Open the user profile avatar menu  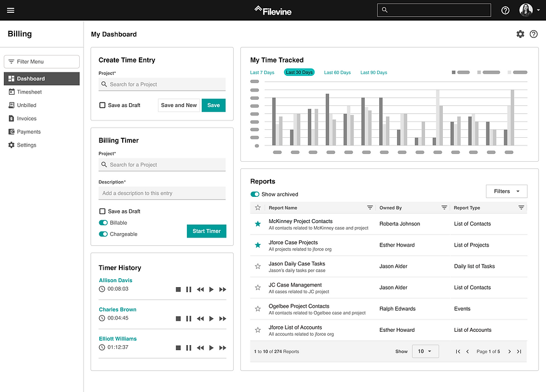pos(529,10)
